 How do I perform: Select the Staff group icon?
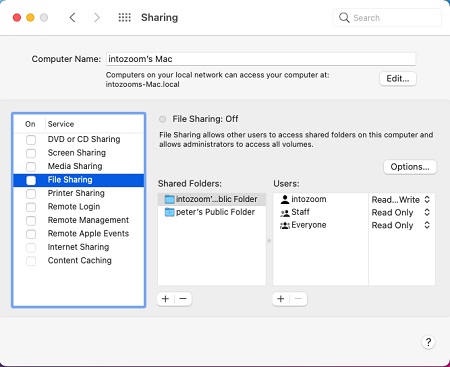pyautogui.click(x=285, y=212)
